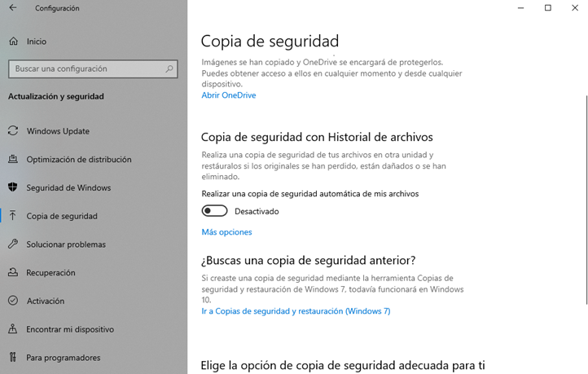Viewport: 588px width, 374px height.
Task: Select Windows Update in sidebar
Action: (x=58, y=131)
